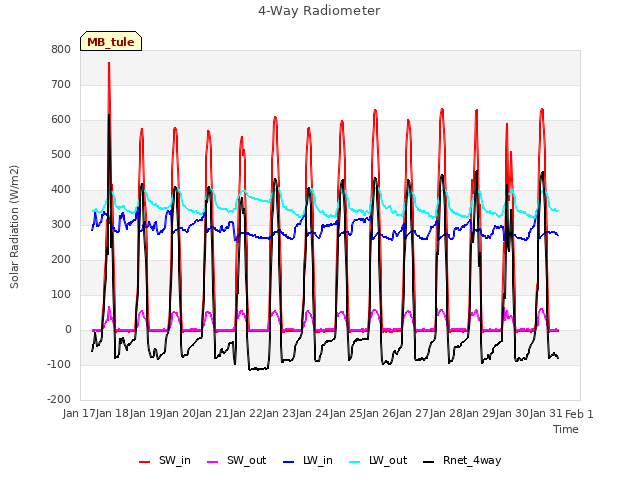Click the Jan 22 x-axis label

tap(246, 414)
